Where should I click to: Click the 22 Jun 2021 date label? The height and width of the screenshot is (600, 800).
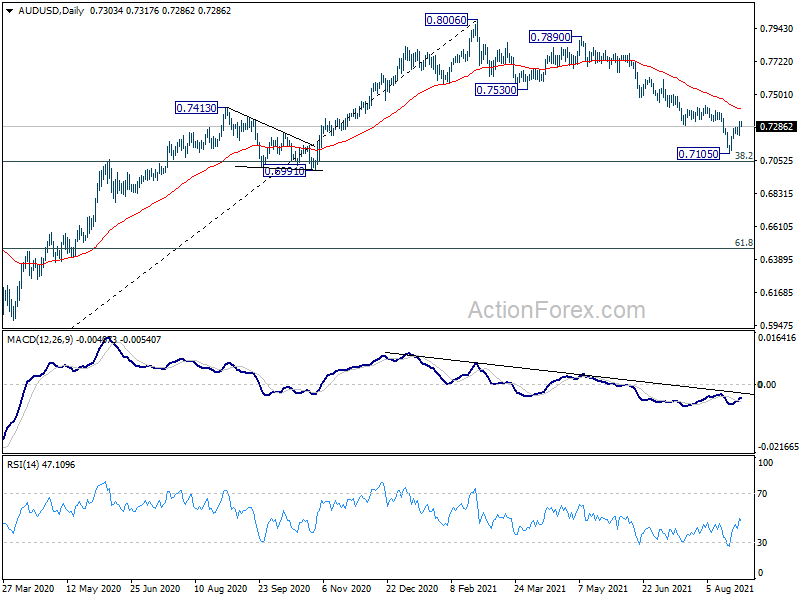pyautogui.click(x=667, y=589)
